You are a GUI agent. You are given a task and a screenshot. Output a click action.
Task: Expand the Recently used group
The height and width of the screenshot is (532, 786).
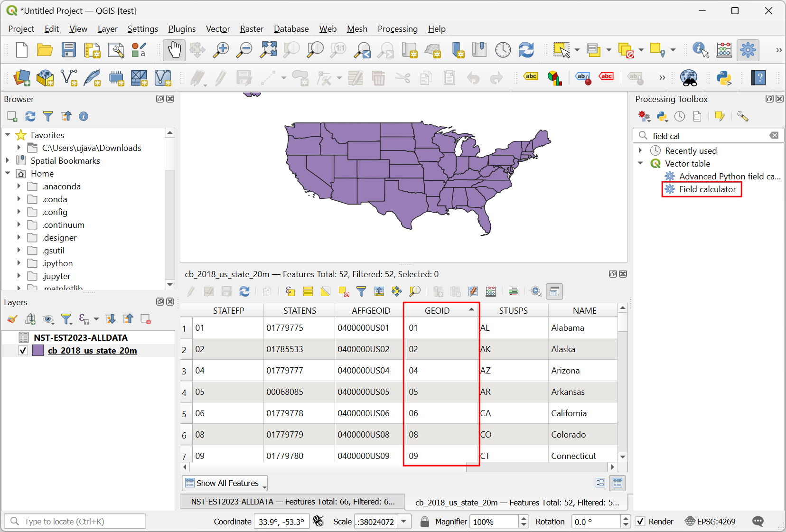pyautogui.click(x=640, y=150)
